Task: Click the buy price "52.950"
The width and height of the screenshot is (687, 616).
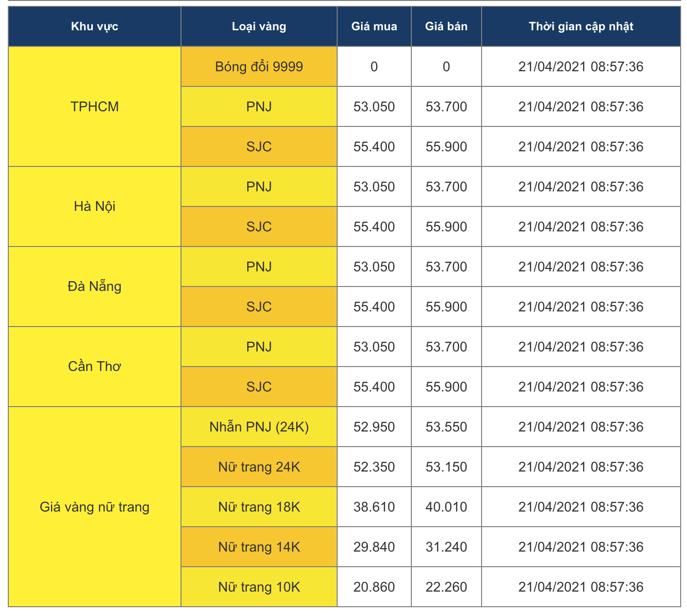Action: coord(374,427)
